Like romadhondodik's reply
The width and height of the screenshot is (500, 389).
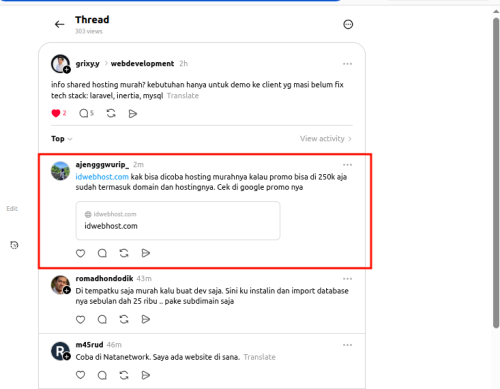coord(80,319)
